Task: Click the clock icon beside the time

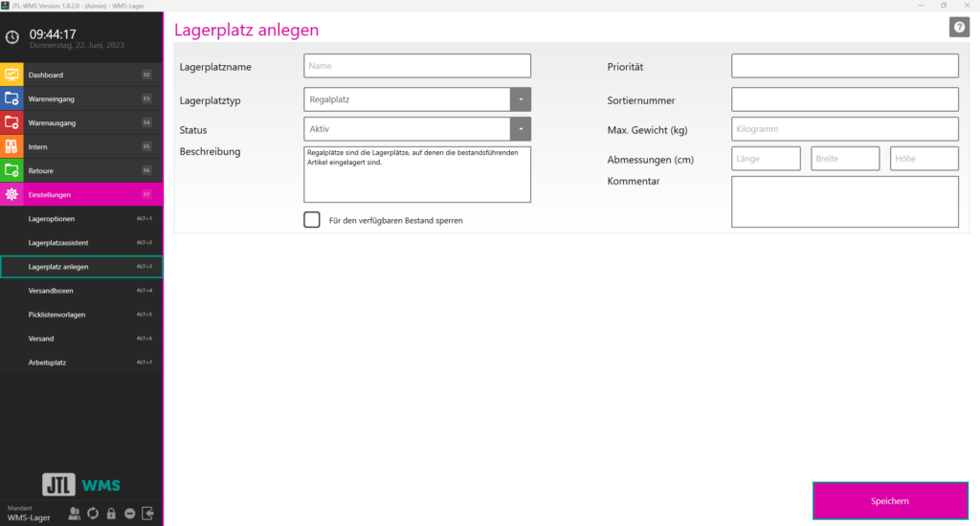Action: (11, 37)
